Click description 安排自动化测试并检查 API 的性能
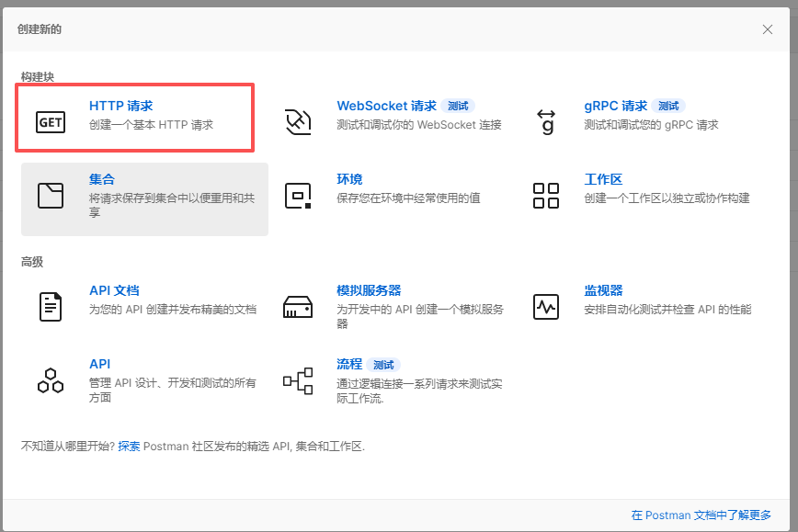Screen dimensions: 798x532 (x=667, y=310)
